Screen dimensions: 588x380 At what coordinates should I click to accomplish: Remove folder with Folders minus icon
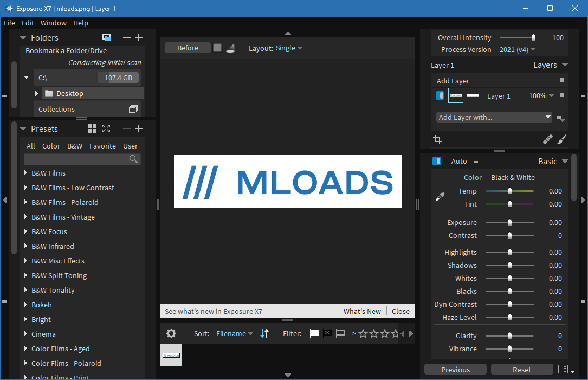127,37
